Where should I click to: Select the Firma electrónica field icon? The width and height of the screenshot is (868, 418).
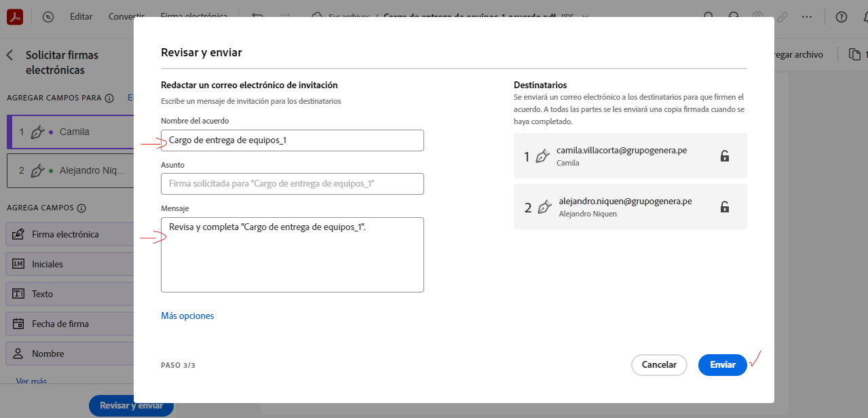click(x=19, y=234)
